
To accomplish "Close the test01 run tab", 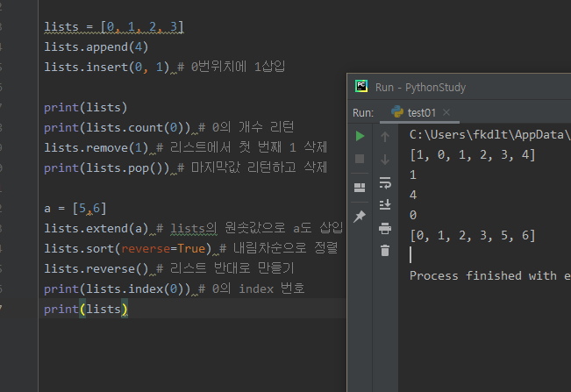I will (446, 113).
